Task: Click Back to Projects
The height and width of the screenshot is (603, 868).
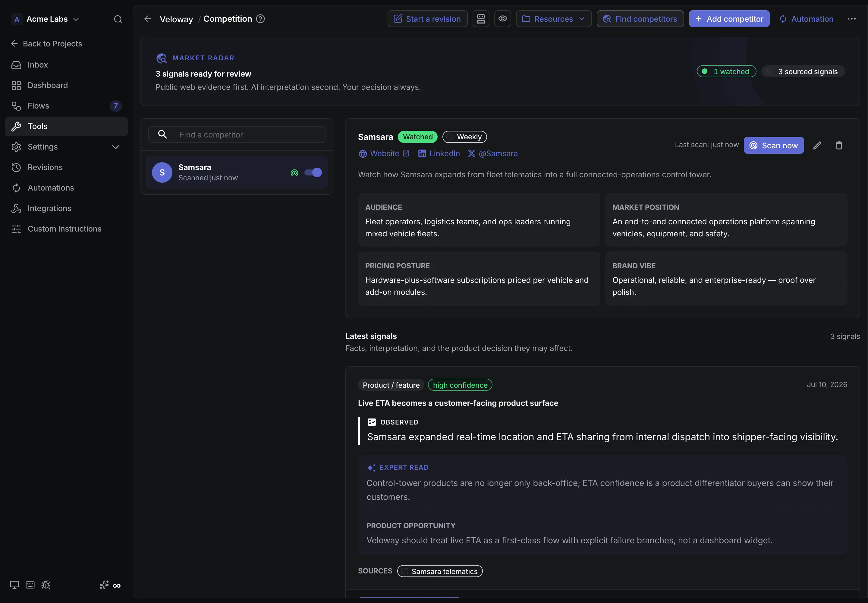Action: [x=46, y=44]
